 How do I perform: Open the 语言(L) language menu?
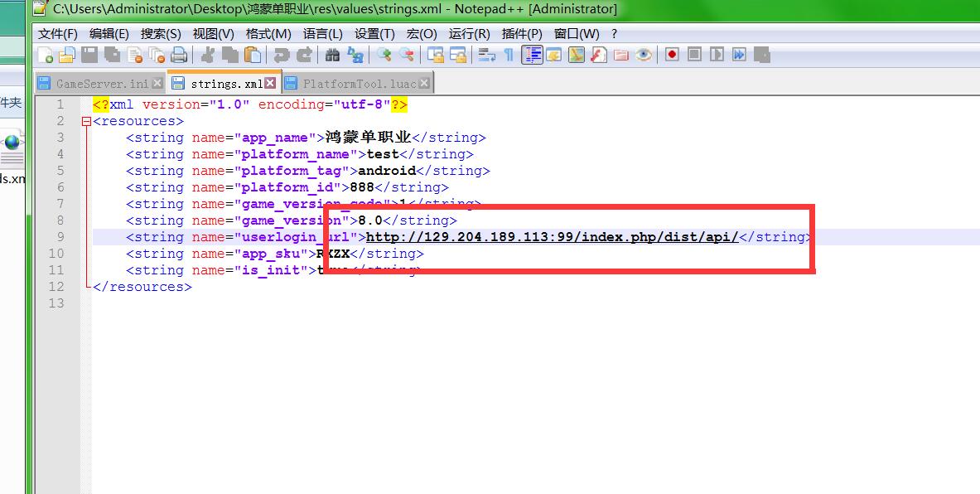click(322, 34)
